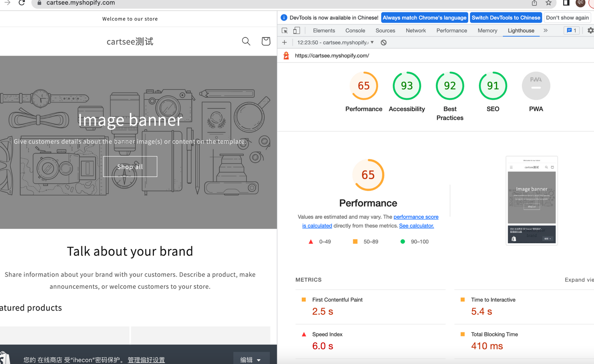
Task: Switch to the Console tab
Action: tap(355, 30)
